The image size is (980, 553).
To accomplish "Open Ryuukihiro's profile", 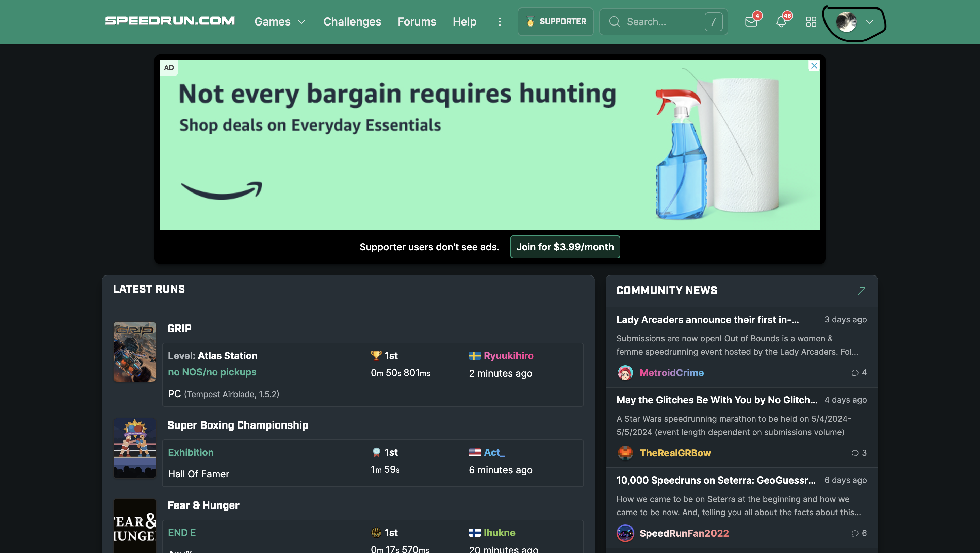I will click(508, 356).
